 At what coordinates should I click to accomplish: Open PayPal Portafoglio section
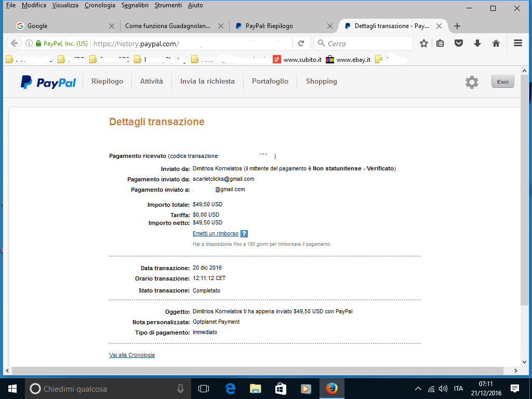[270, 82]
